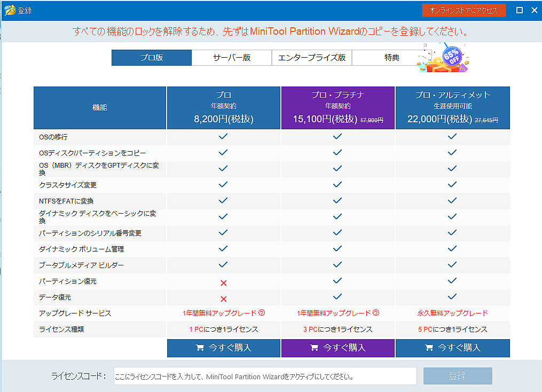Image resolution: width=542 pixels, height=392 pixels.
Task: Show the 特典 tab
Action: tap(391, 58)
